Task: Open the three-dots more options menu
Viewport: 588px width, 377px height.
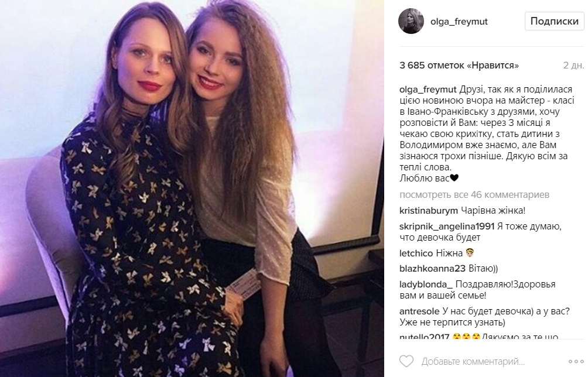Action: pos(576,362)
